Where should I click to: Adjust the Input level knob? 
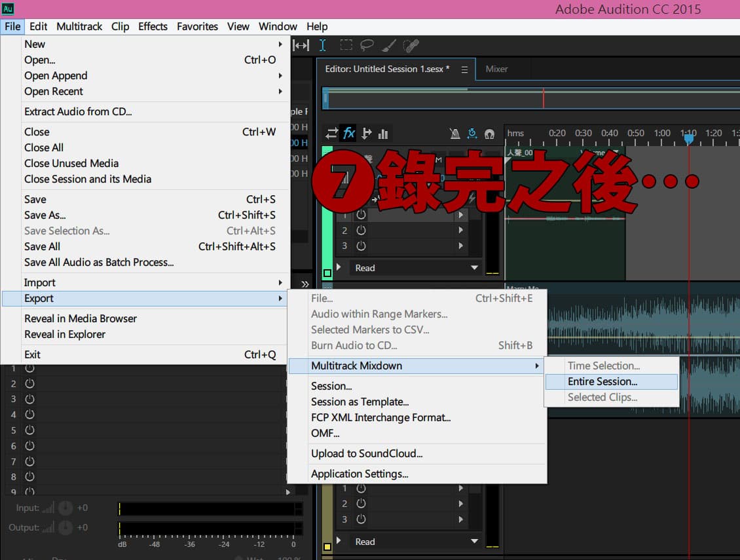click(65, 508)
